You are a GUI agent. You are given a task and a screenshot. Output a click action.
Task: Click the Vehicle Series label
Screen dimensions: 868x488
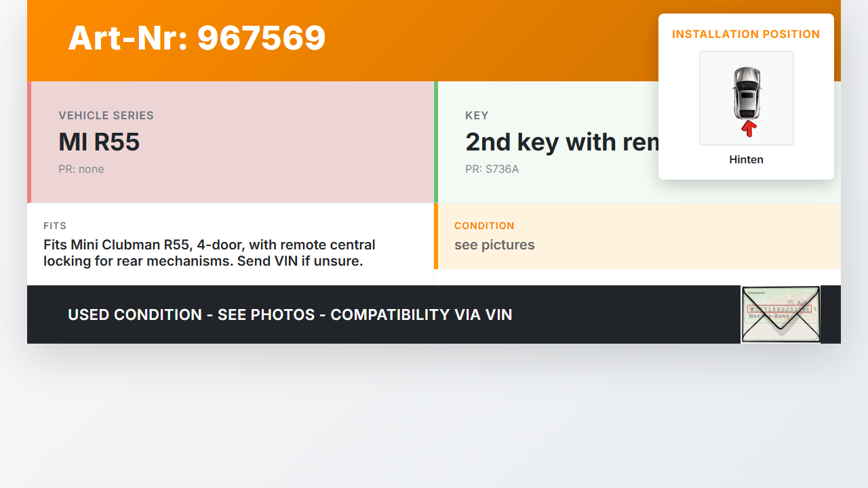click(x=106, y=116)
